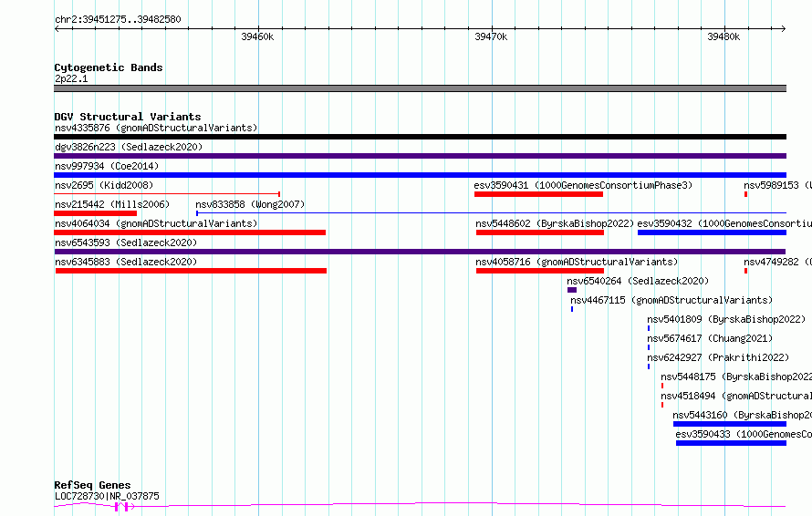The image size is (812, 516).
Task: Open the nsv5989153 variant label
Action: coord(778,185)
